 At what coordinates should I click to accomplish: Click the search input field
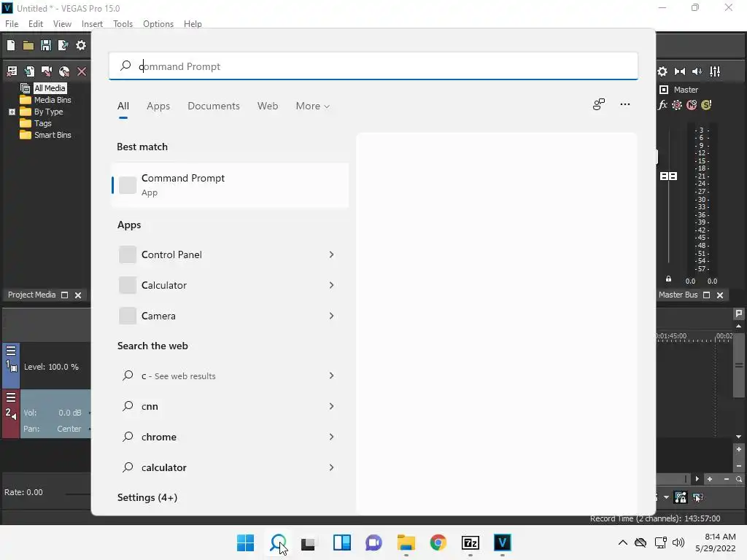tap(373, 66)
